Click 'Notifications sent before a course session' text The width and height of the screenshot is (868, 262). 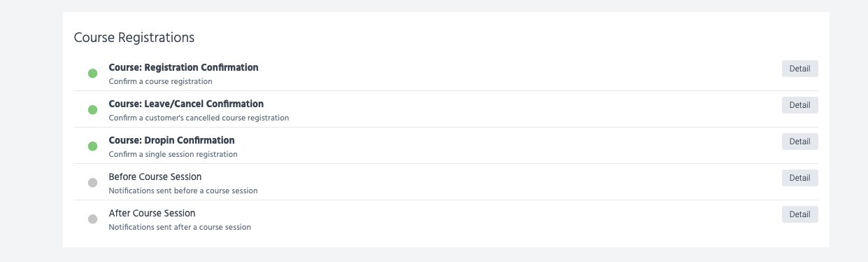coord(183,191)
